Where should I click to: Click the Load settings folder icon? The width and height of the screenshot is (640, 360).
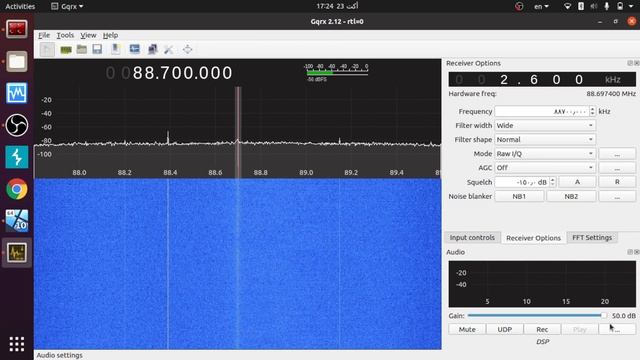coord(82,49)
